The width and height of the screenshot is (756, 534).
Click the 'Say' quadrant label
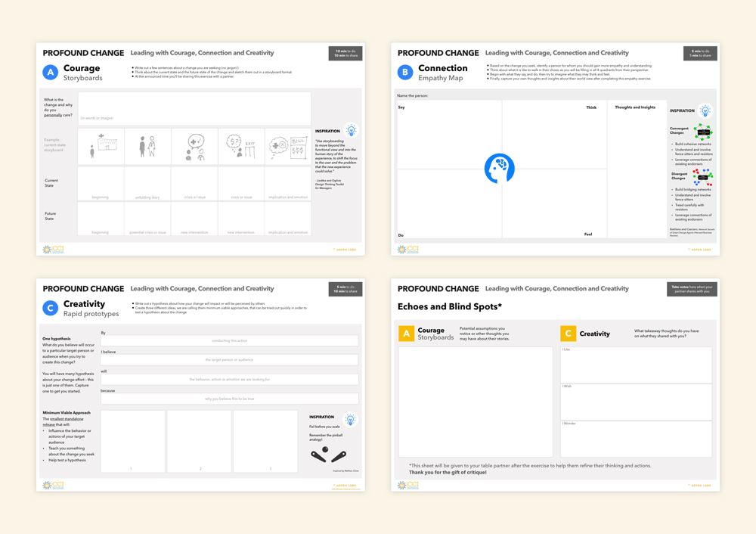tap(401, 107)
